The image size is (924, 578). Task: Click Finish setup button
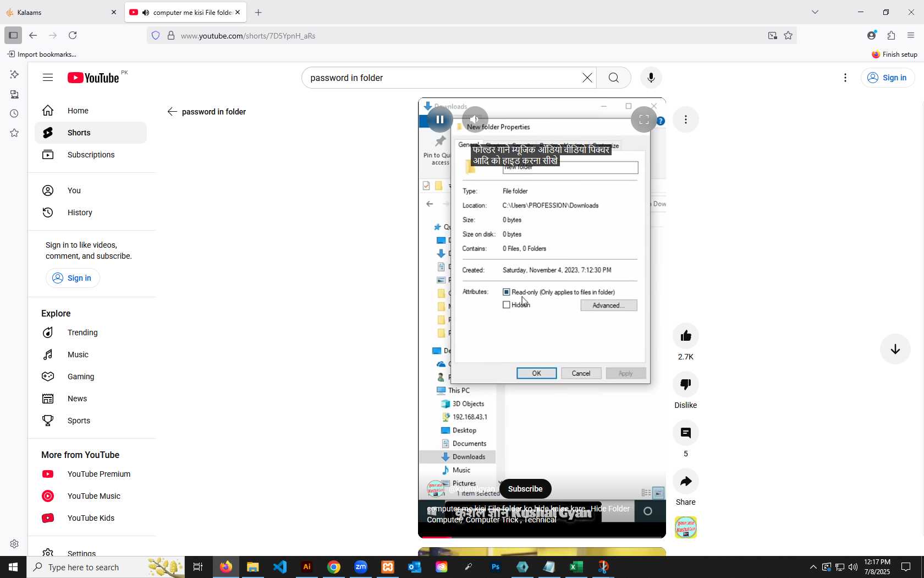894,54
